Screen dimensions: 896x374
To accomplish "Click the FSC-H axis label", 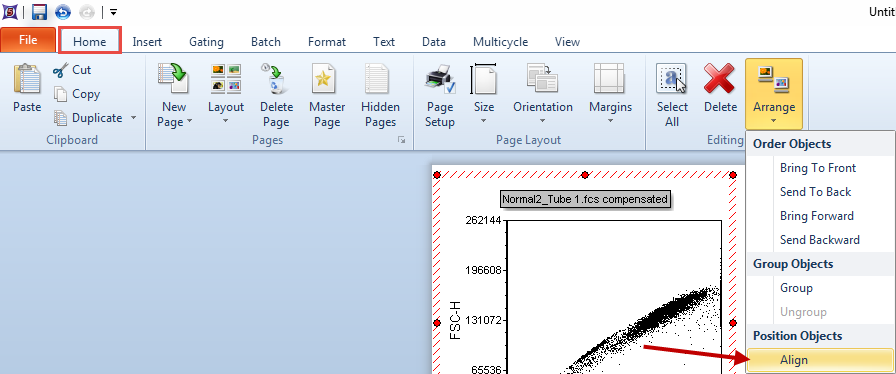I will (x=455, y=321).
